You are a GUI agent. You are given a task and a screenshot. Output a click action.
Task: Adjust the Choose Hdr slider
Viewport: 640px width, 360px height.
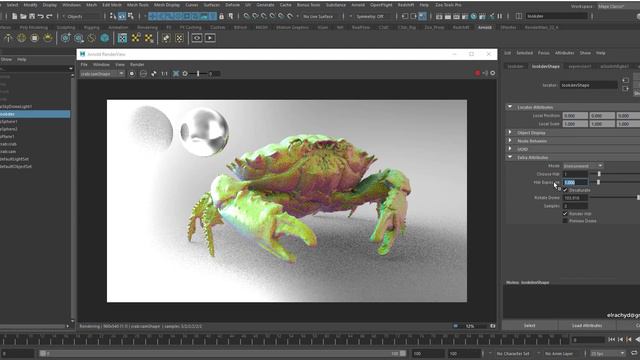pos(599,174)
